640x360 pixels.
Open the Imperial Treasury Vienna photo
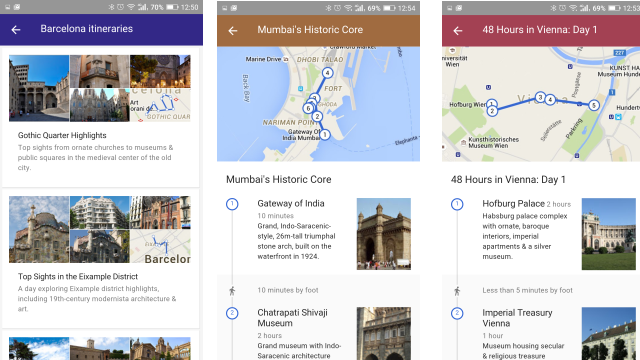(609, 333)
